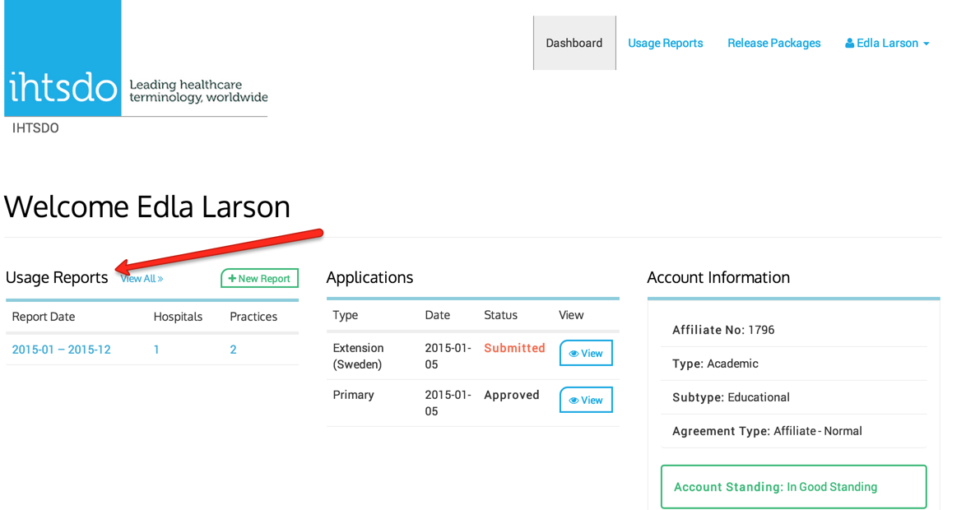Click the Account Standing status box
The image size is (980, 510).
pos(793,487)
